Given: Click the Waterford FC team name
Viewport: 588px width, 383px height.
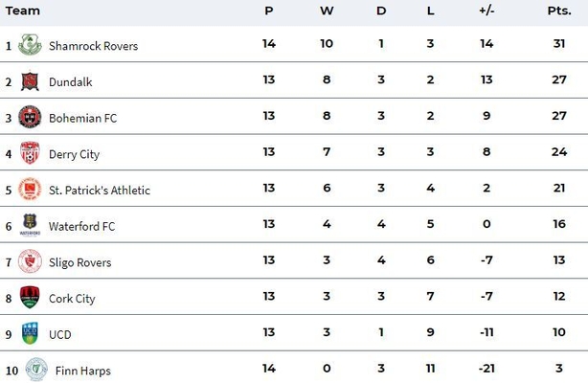Looking at the screenshot, I should pos(81,226).
